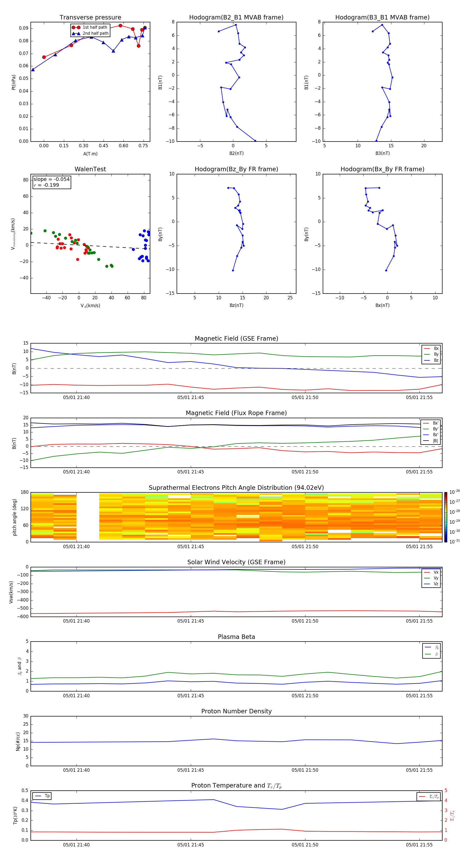Image resolution: width=473 pixels, height=868 pixels.
Task: Click |B| in the Flux Rope Frame legend
Action: 431,441
